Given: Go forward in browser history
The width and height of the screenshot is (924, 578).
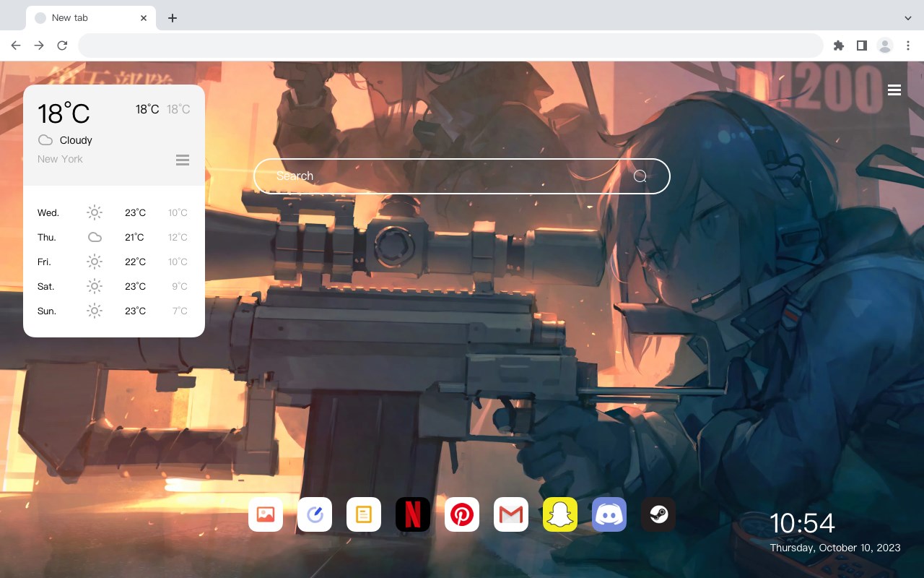Looking at the screenshot, I should (39, 46).
